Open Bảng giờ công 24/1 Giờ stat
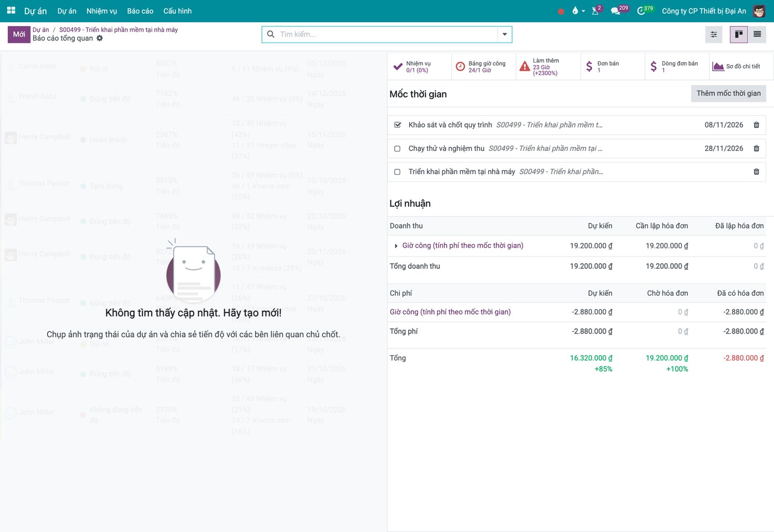This screenshot has height=532, width=774. coord(484,67)
